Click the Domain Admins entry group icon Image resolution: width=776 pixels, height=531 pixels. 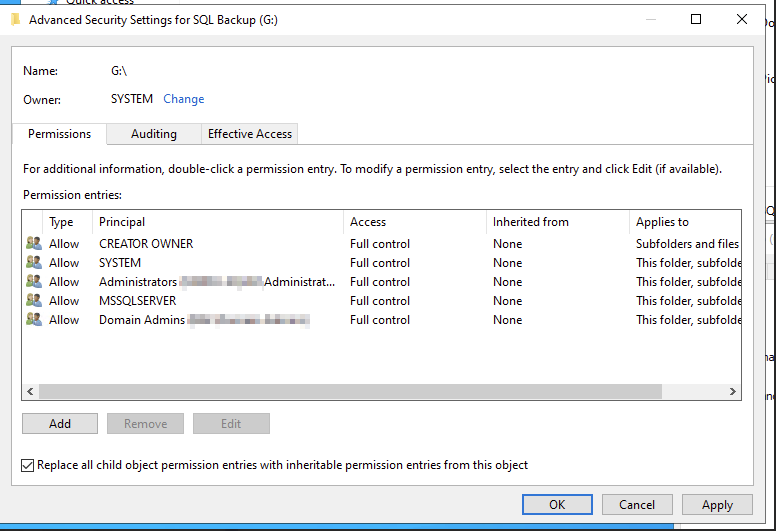click(34, 320)
